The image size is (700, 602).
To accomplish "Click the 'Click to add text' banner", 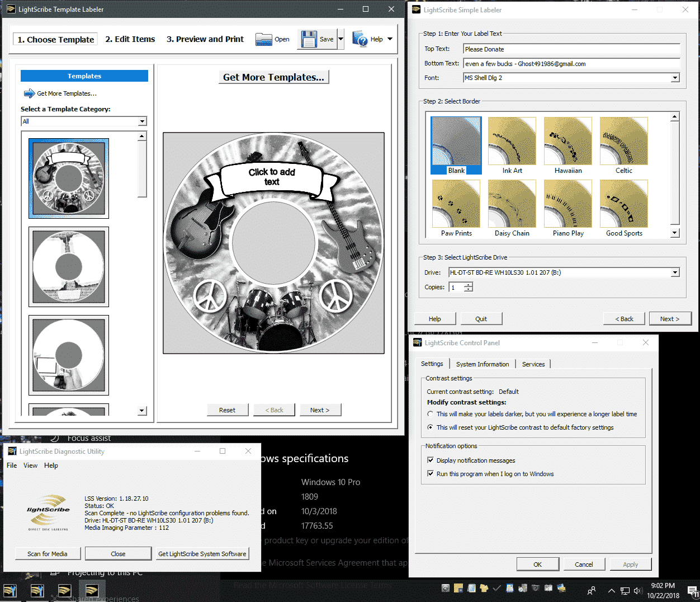I will (x=272, y=177).
